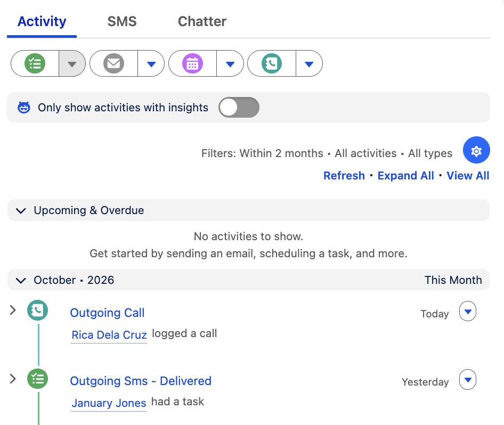
Task: Open the dropdown arrow next to Log a Call
Action: [309, 63]
